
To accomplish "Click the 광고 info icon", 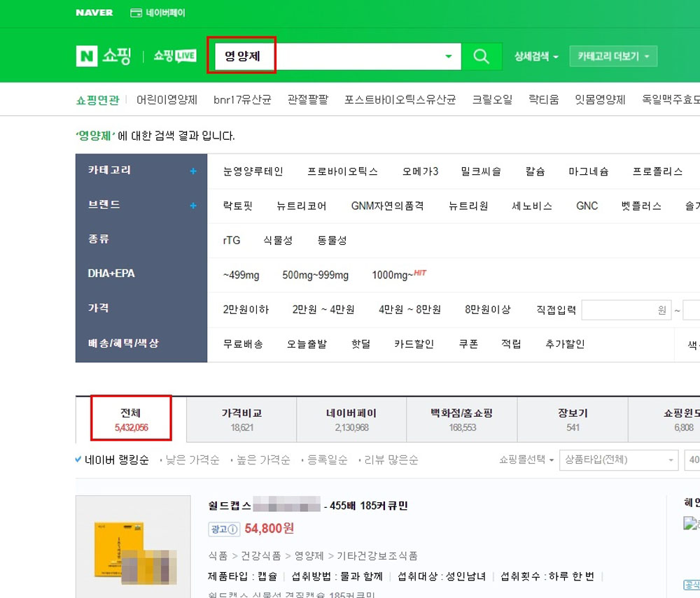I will 232,529.
